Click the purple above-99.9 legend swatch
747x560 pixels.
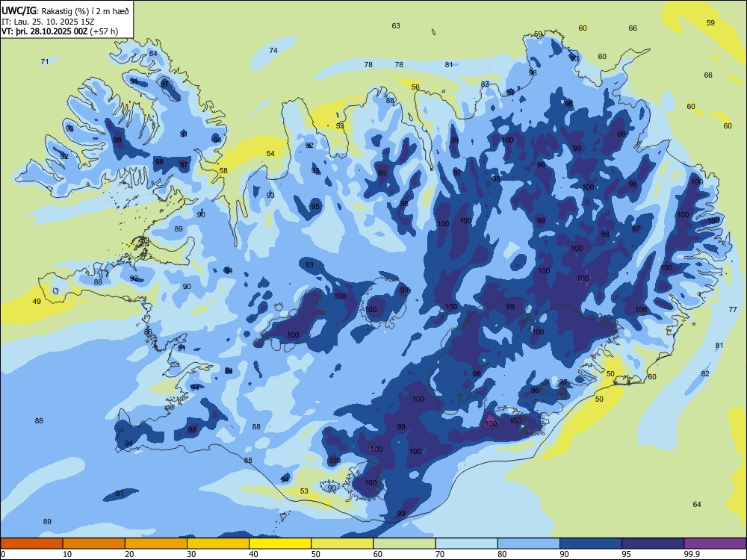715,544
